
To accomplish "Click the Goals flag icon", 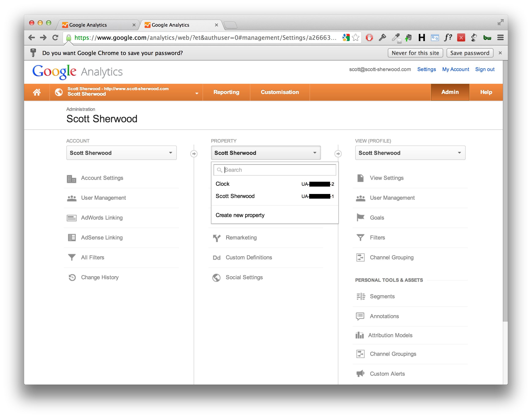I will coord(360,217).
